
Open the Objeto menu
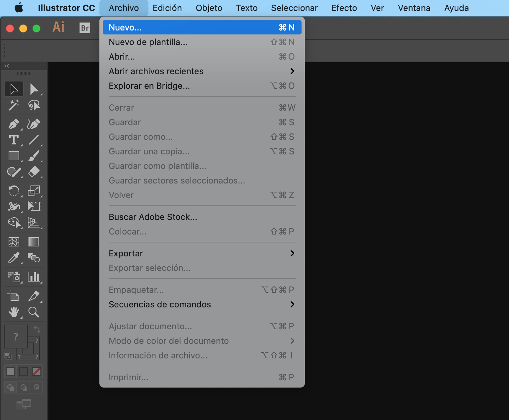tap(209, 8)
